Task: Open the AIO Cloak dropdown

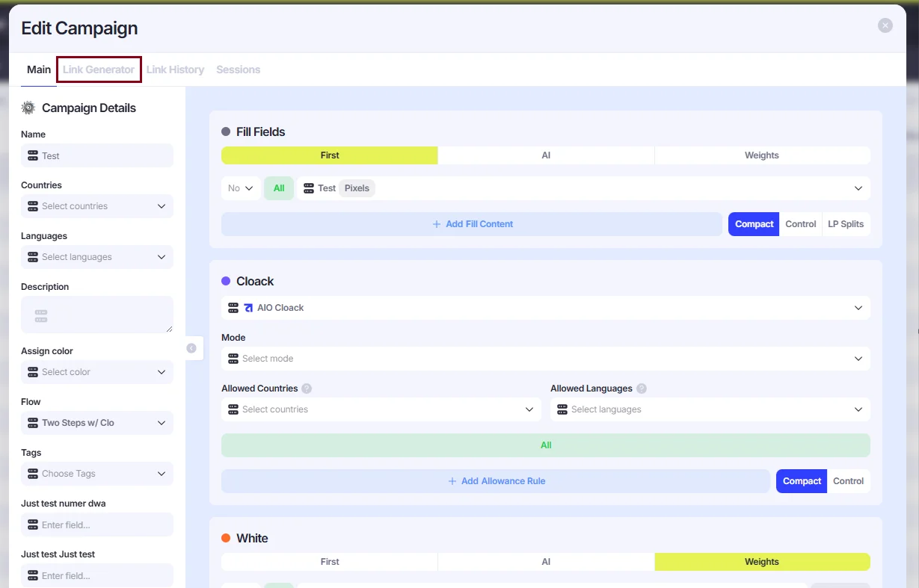Action: pyautogui.click(x=546, y=308)
